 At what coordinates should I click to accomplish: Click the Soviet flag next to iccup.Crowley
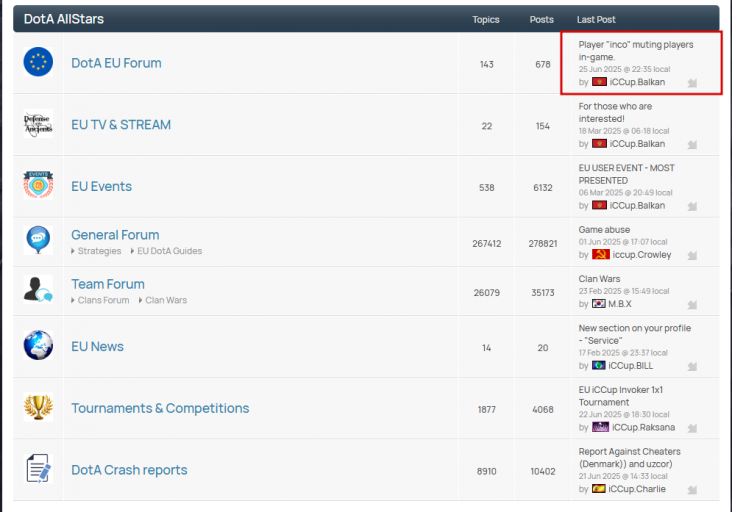click(x=601, y=254)
